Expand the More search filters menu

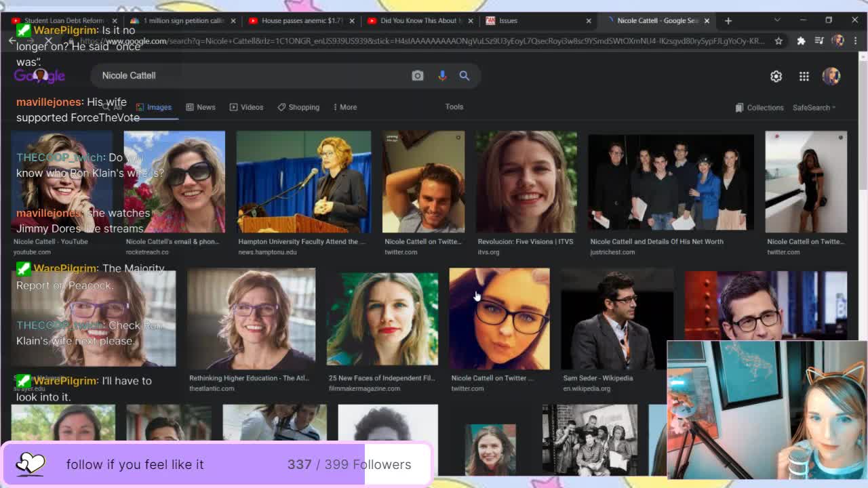click(x=344, y=107)
